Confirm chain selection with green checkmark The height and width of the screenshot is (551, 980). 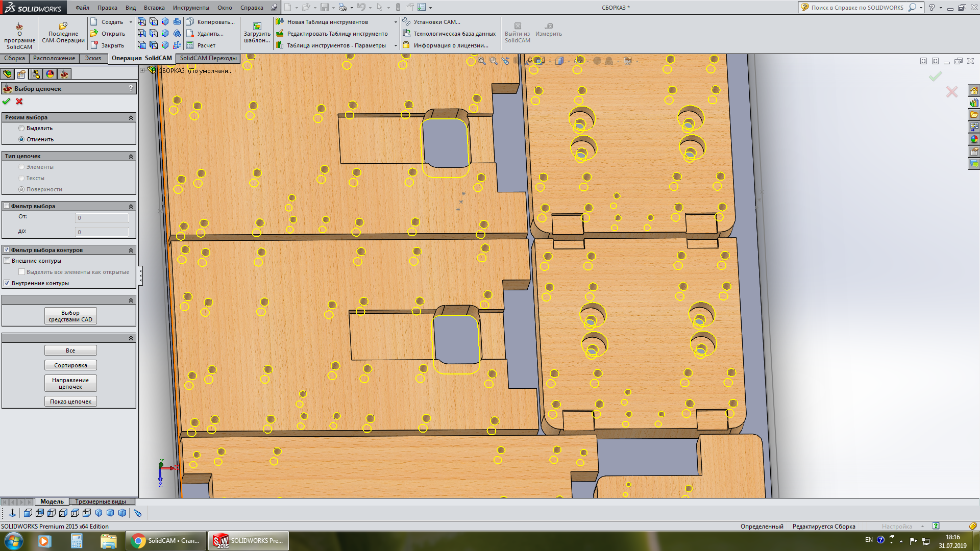coord(6,102)
